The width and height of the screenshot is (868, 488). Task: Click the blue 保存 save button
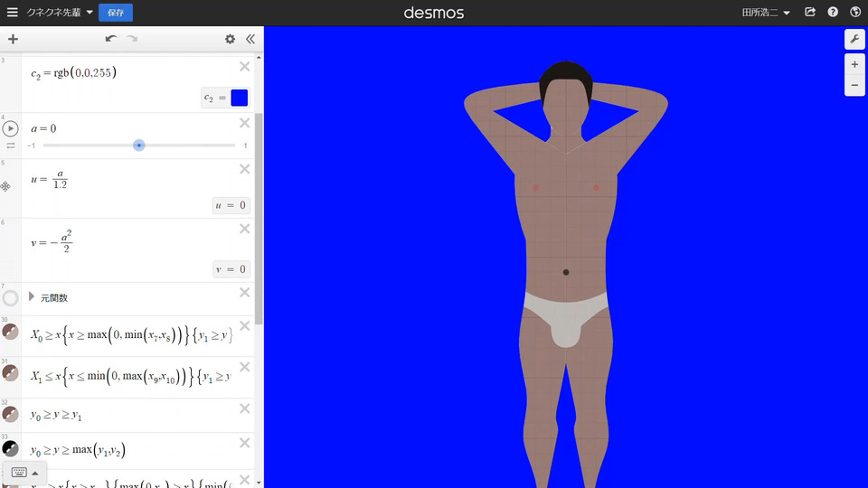(116, 12)
